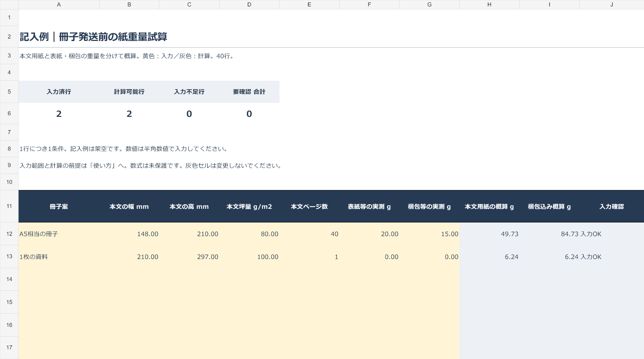Click the 本文の幅 mm table header
644x359 pixels.
point(129,206)
